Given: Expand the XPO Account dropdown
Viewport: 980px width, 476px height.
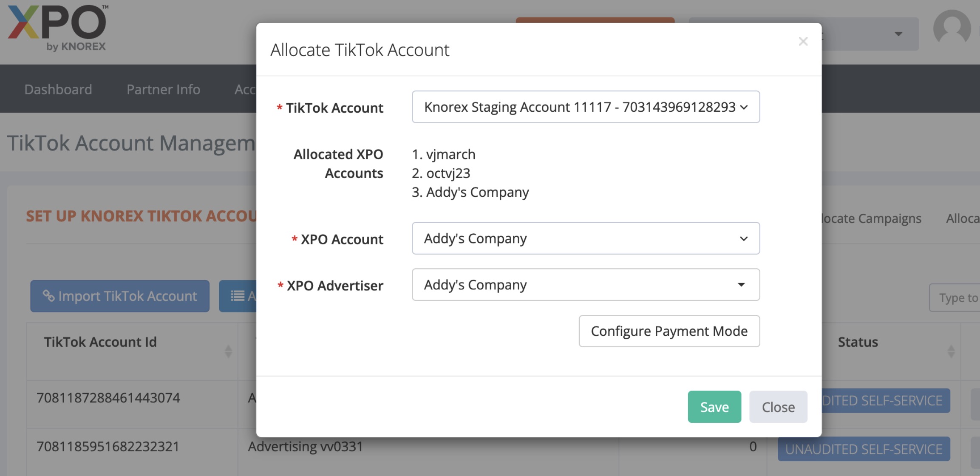Looking at the screenshot, I should coord(585,238).
